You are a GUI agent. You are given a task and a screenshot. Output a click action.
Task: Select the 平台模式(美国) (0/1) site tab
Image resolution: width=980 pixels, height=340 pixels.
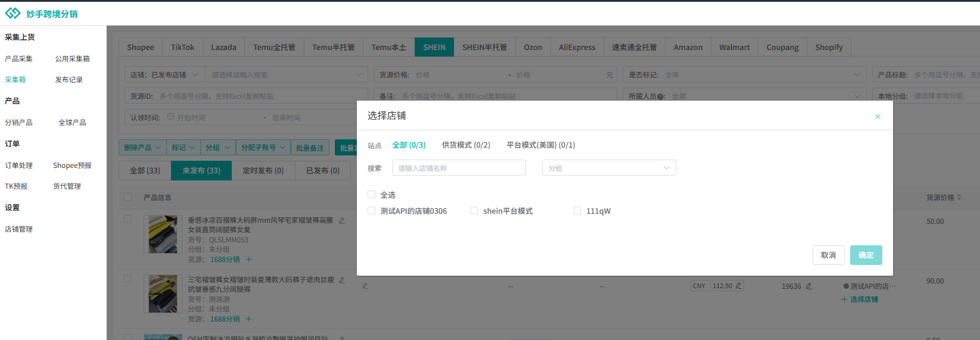click(541, 145)
